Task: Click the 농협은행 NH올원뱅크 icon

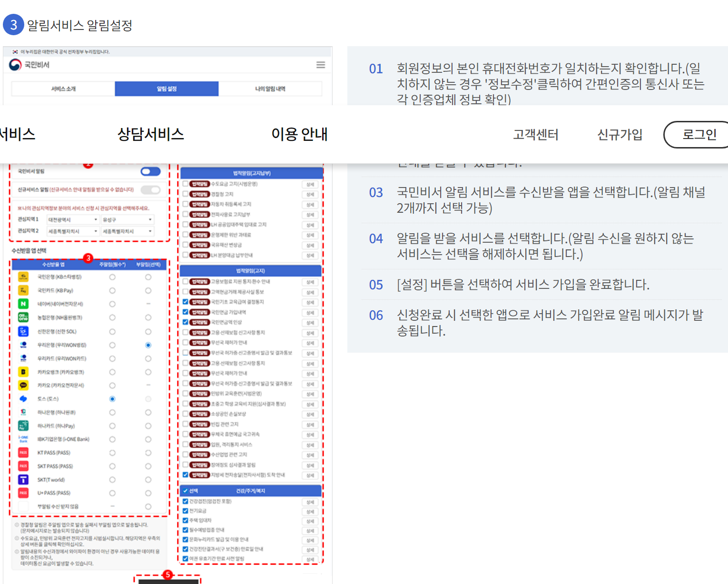Action: tap(23, 317)
